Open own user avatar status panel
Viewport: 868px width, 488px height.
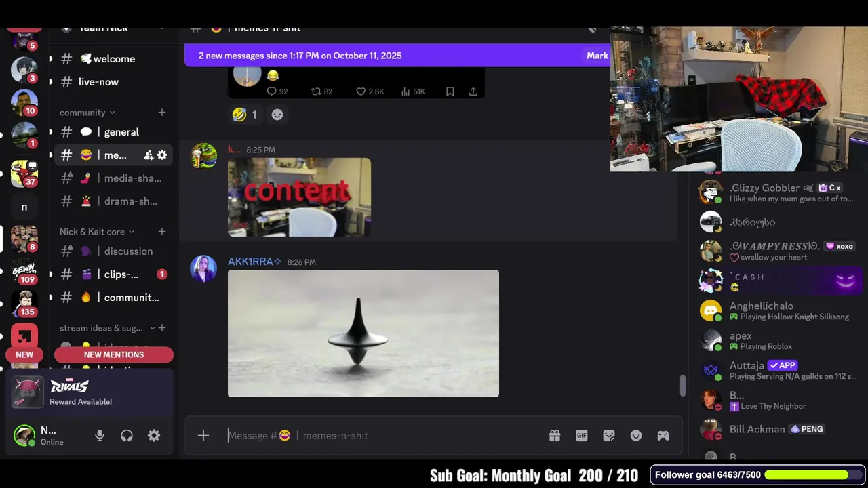[x=24, y=436]
